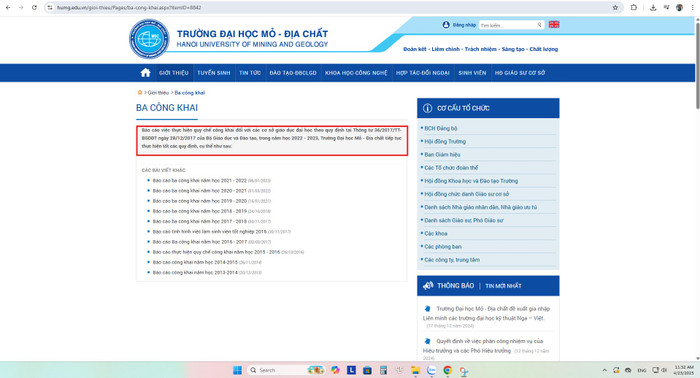Open Copilot from the taskbar
This screenshot has height=378, width=700.
[335, 370]
